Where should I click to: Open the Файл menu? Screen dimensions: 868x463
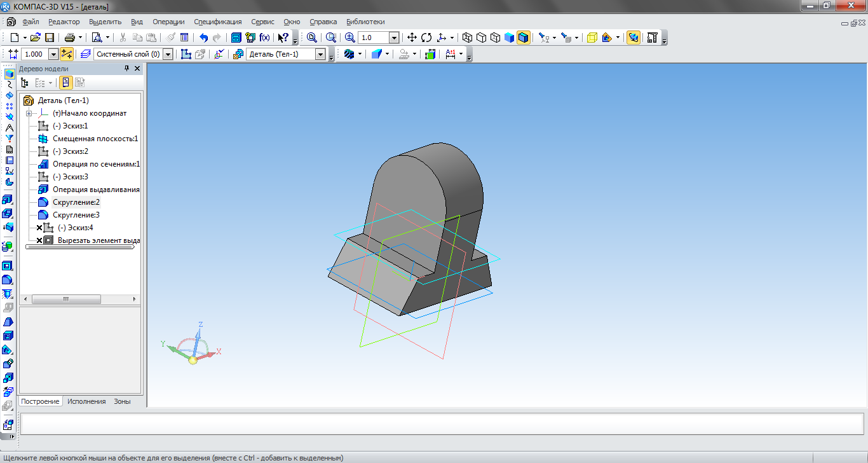[31, 22]
